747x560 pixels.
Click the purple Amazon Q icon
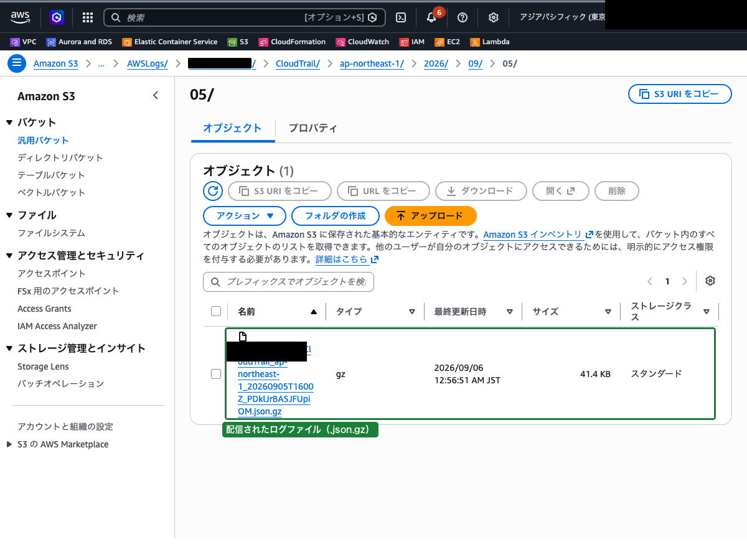click(57, 17)
